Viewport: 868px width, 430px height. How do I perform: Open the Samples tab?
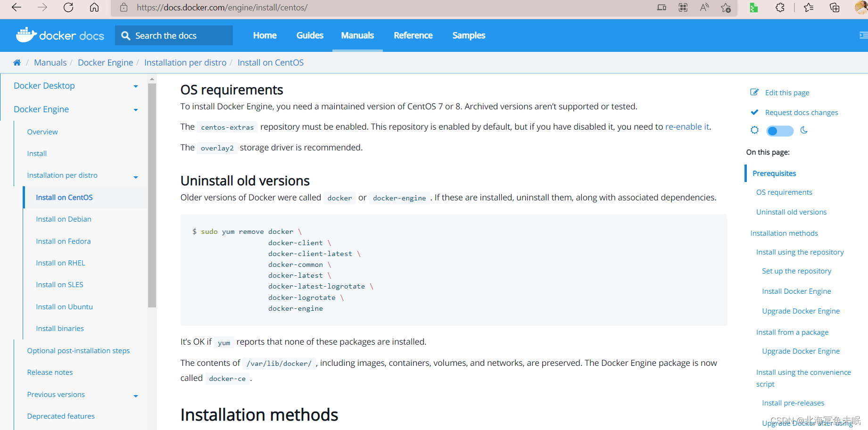469,35
